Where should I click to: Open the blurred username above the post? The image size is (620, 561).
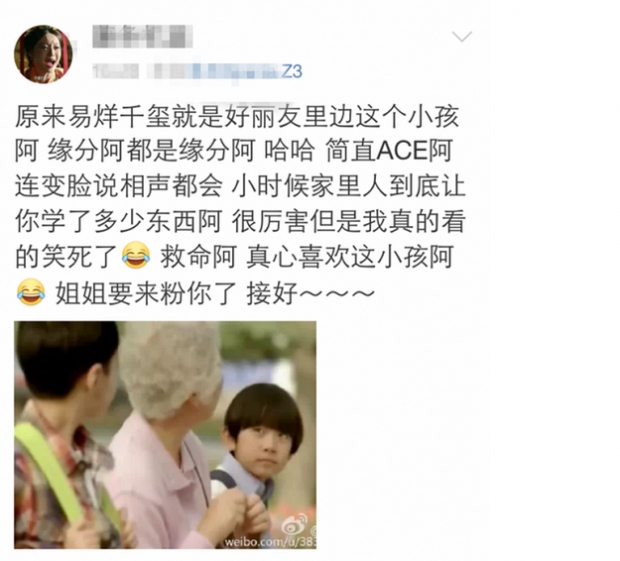[x=142, y=36]
